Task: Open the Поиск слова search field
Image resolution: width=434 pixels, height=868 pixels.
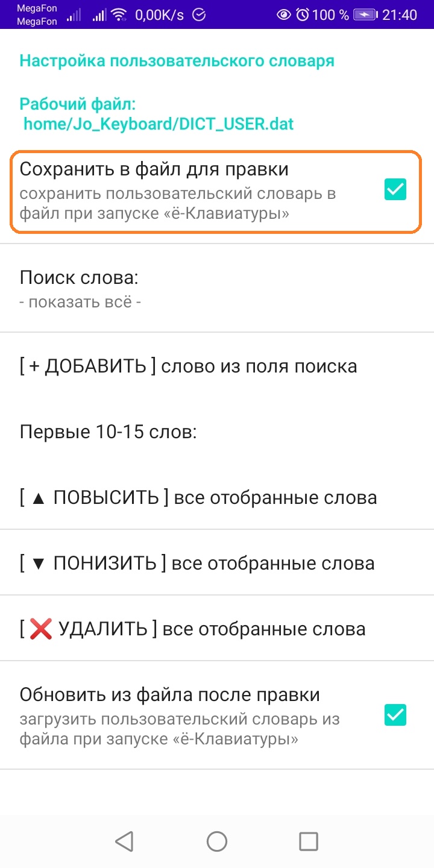Action: click(217, 288)
